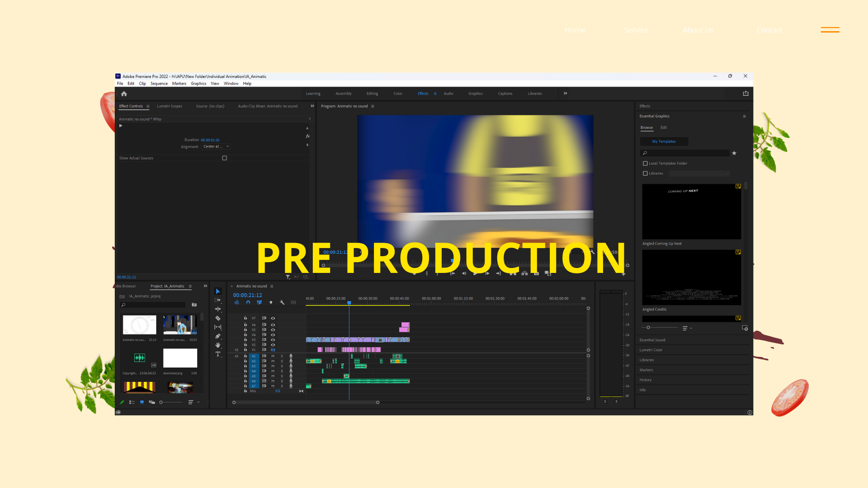Open Essential Sound panel
Viewport: 868px width, 488px height.
652,340
